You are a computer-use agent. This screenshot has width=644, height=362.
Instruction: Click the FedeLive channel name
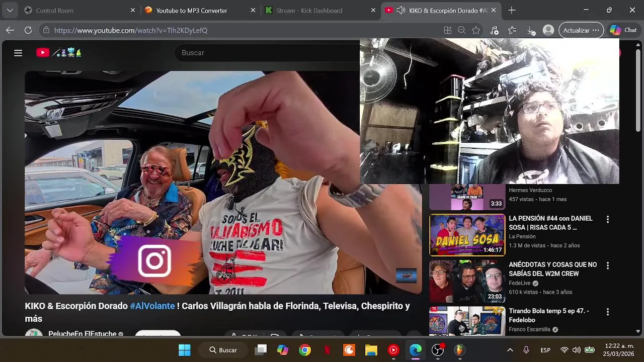tap(520, 283)
